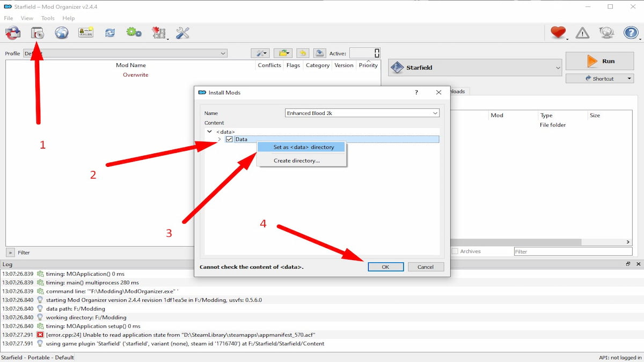Open the executables configuration gears icon

(134, 33)
